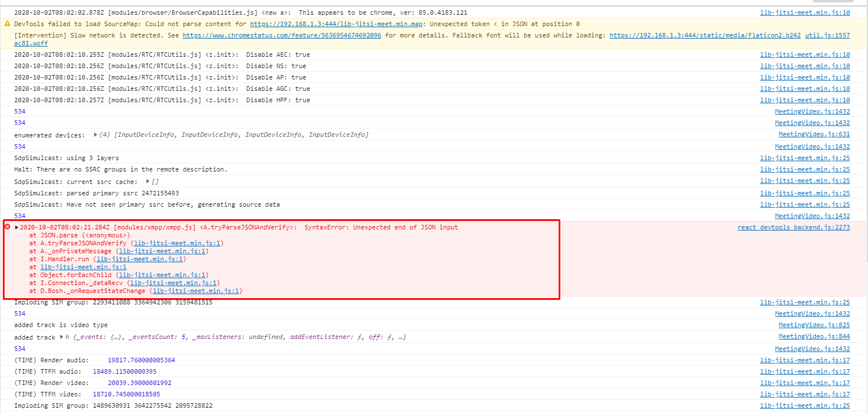Open MeetingVideo.js:1432 next to the first 534 log

(812, 111)
